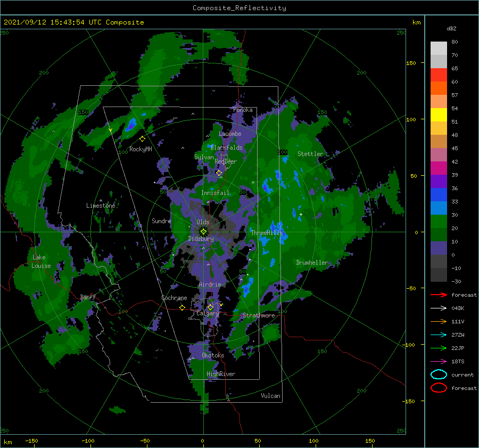The image size is (479, 448).
Task: Click the HighRiver city label
Action: point(221,374)
